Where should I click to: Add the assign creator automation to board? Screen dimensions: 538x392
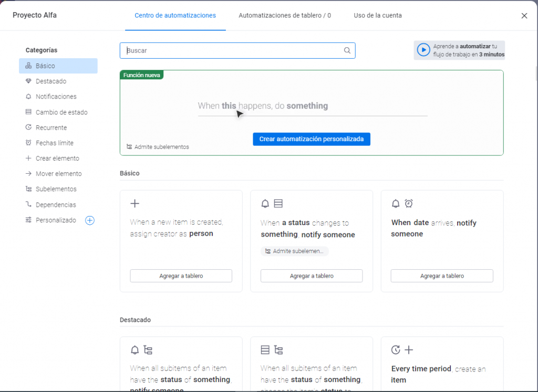click(181, 276)
